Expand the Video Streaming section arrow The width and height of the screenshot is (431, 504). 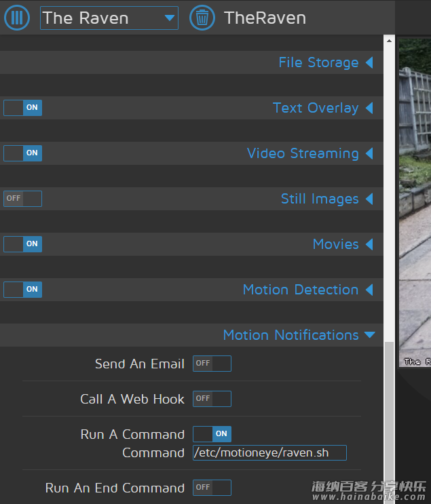click(369, 153)
